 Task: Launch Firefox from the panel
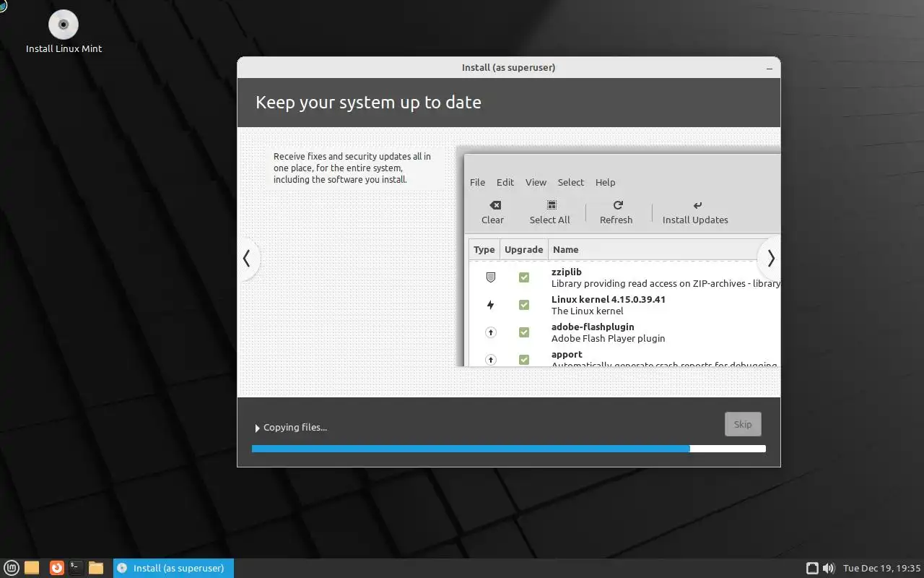56,568
